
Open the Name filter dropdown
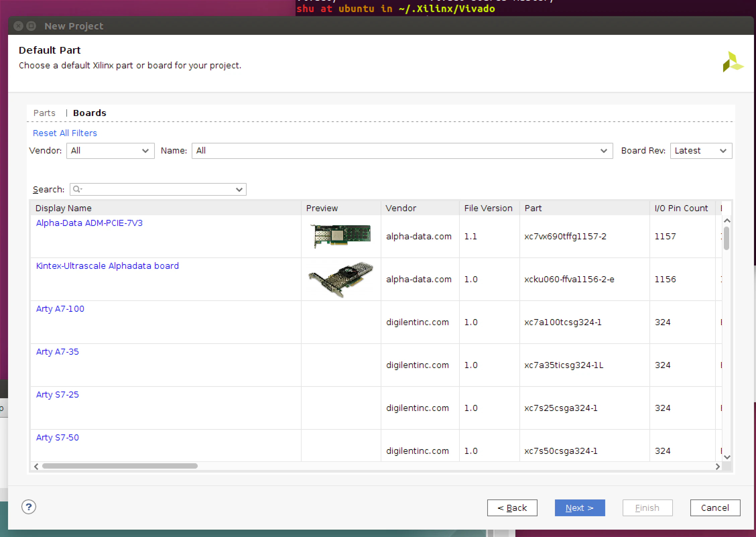(x=402, y=151)
